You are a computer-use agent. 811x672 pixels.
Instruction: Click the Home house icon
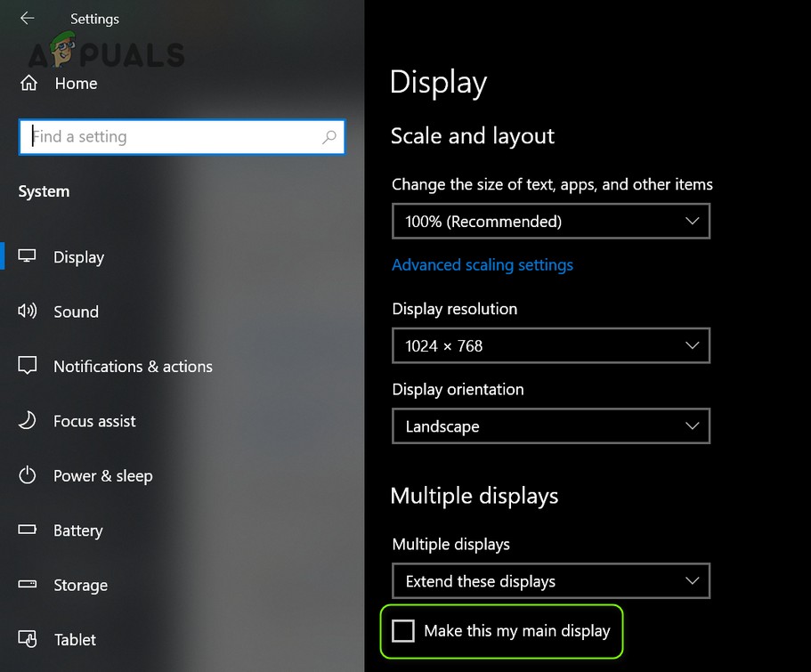pos(29,83)
